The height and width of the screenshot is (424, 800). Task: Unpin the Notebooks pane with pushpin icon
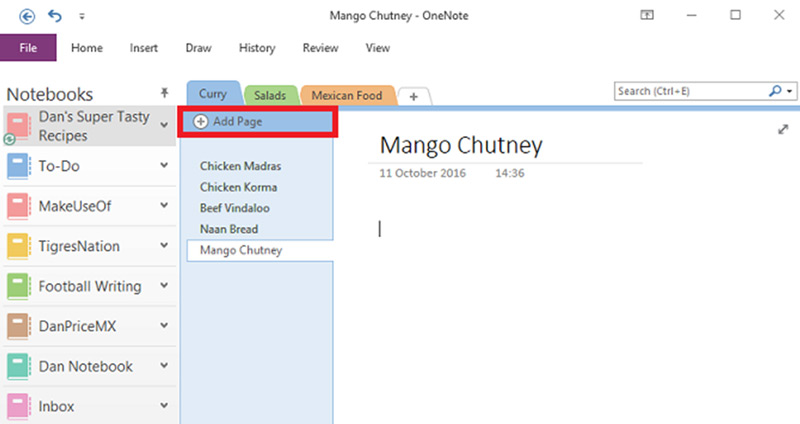[164, 92]
